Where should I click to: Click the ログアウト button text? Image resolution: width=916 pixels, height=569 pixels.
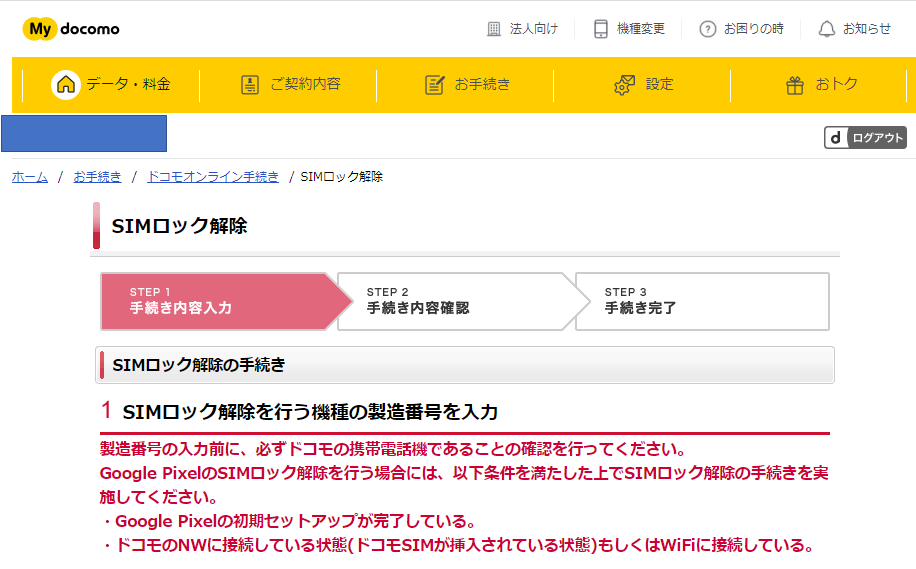877,138
